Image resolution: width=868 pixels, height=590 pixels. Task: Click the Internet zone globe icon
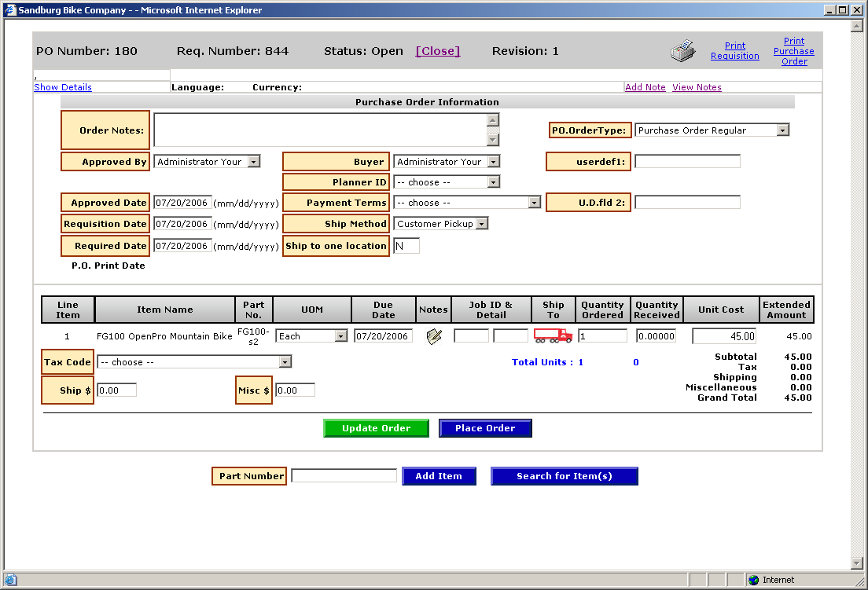pos(754,580)
